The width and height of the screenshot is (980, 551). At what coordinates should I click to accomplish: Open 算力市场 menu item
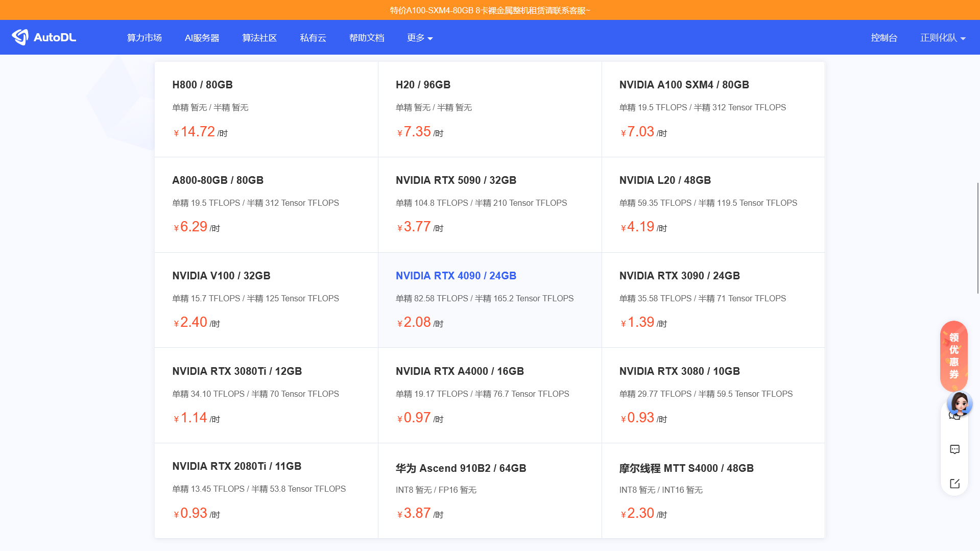click(145, 38)
